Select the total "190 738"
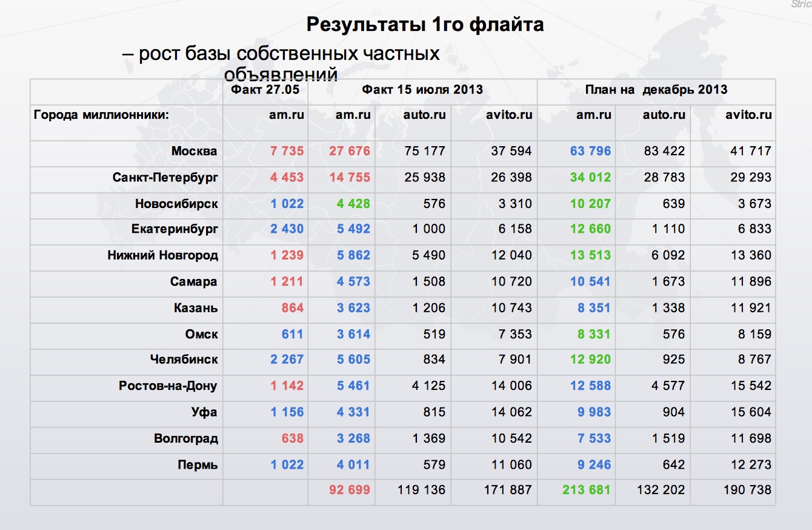 pos(747,490)
